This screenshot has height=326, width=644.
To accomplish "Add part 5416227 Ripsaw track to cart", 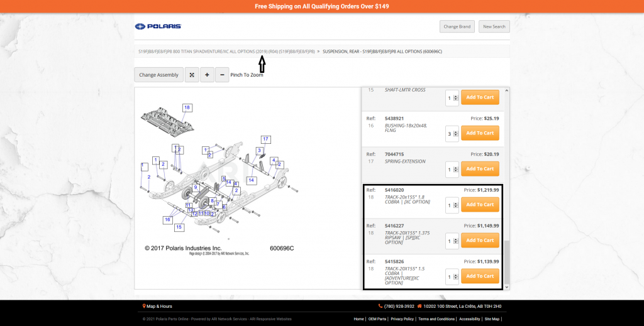I will pos(480,241).
